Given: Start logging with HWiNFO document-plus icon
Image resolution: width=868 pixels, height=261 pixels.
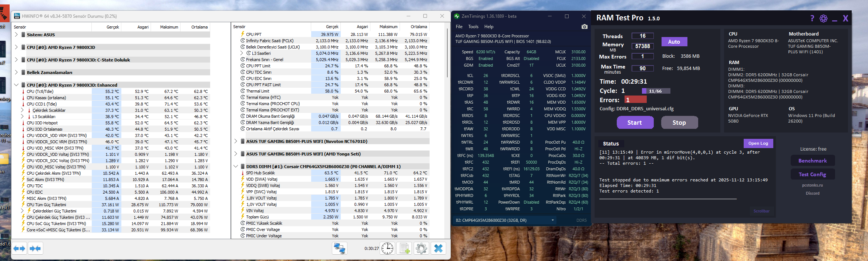Looking at the screenshot, I should tap(404, 248).
